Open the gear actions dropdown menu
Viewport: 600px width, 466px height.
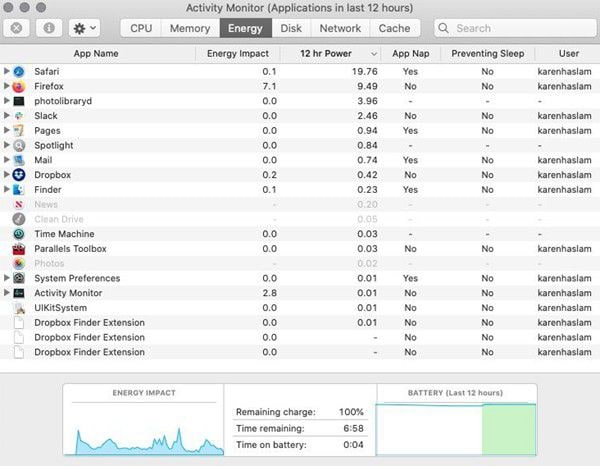[x=83, y=28]
